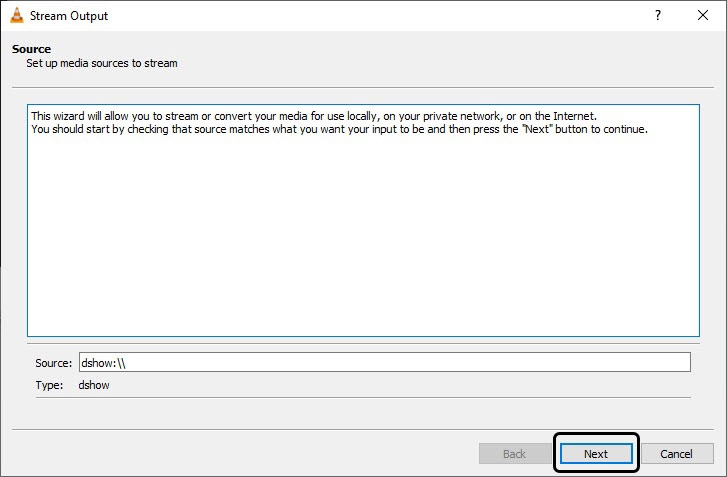Focus the Source input field
The width and height of the screenshot is (727, 477).
point(384,363)
